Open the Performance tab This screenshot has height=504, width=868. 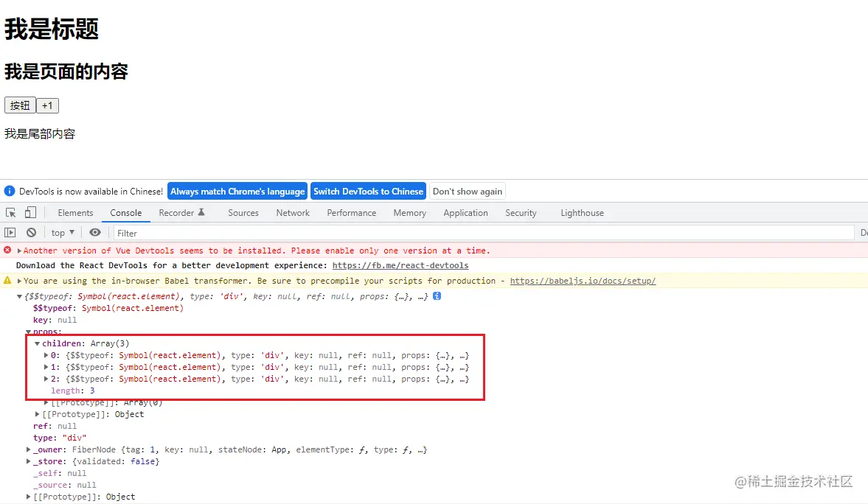coord(352,213)
